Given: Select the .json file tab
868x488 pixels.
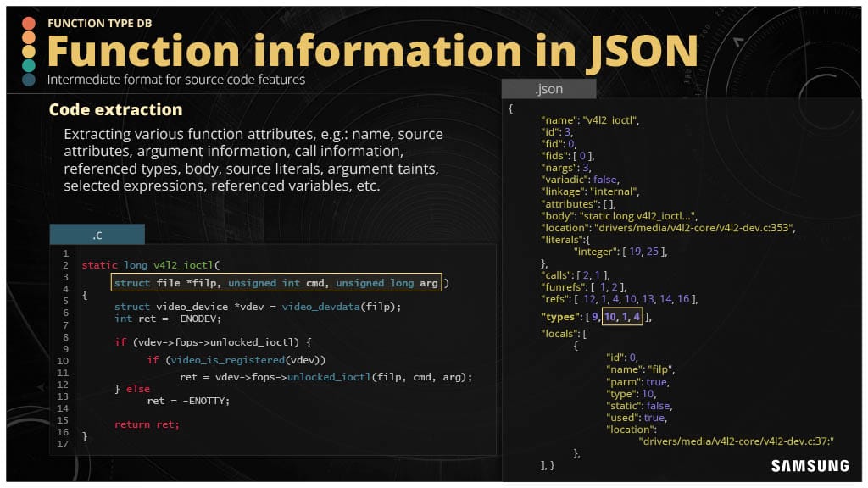Looking at the screenshot, I should click(x=548, y=88).
